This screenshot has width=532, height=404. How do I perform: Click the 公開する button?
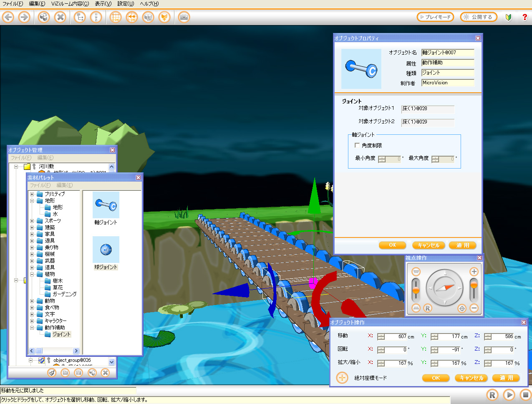479,17
